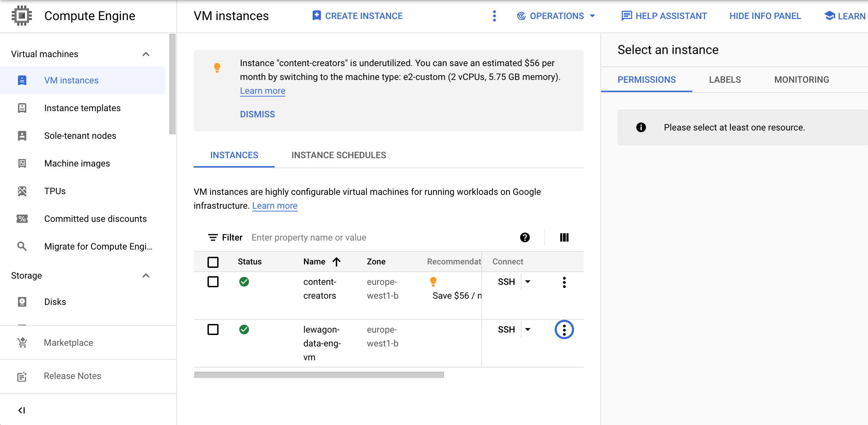Select the Labels tab
Screen dimensions: 868x425
[x=725, y=80]
